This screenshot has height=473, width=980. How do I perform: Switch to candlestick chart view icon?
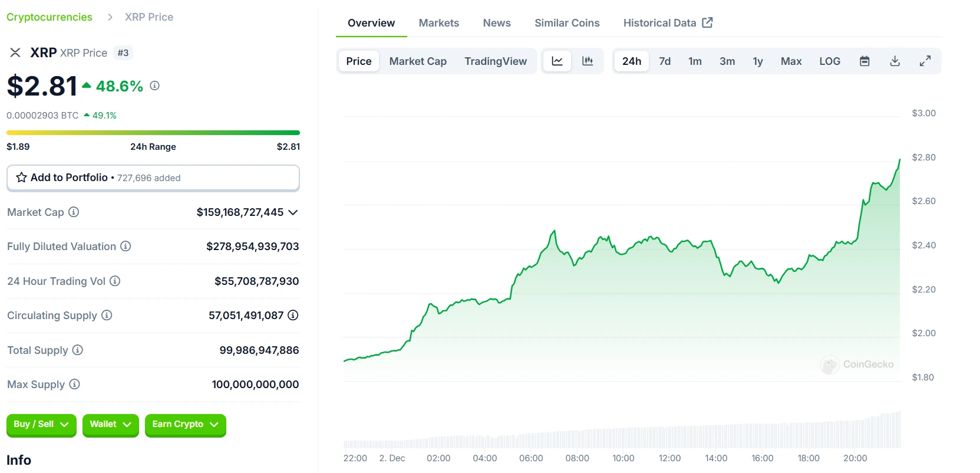pos(588,61)
